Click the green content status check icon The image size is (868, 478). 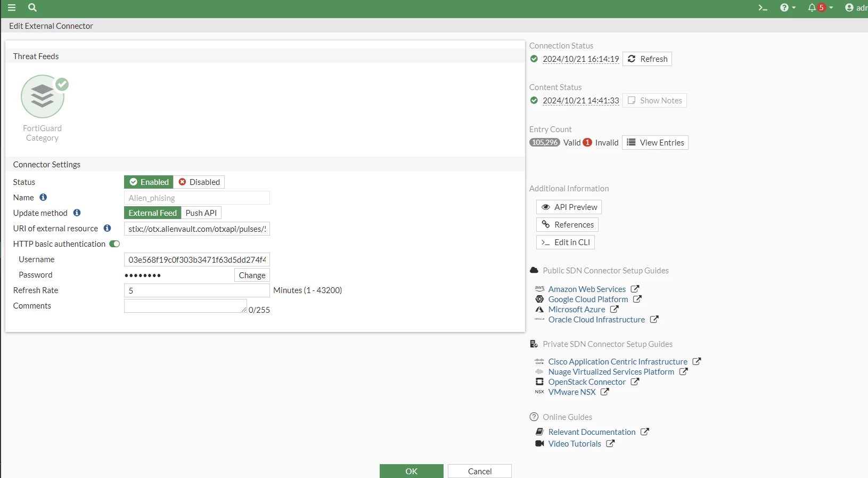tap(534, 100)
